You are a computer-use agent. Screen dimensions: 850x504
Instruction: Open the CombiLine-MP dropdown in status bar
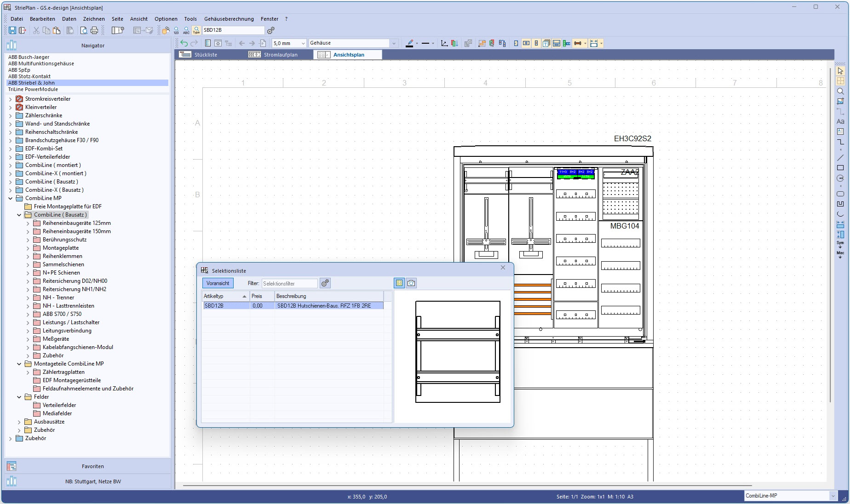(x=833, y=496)
